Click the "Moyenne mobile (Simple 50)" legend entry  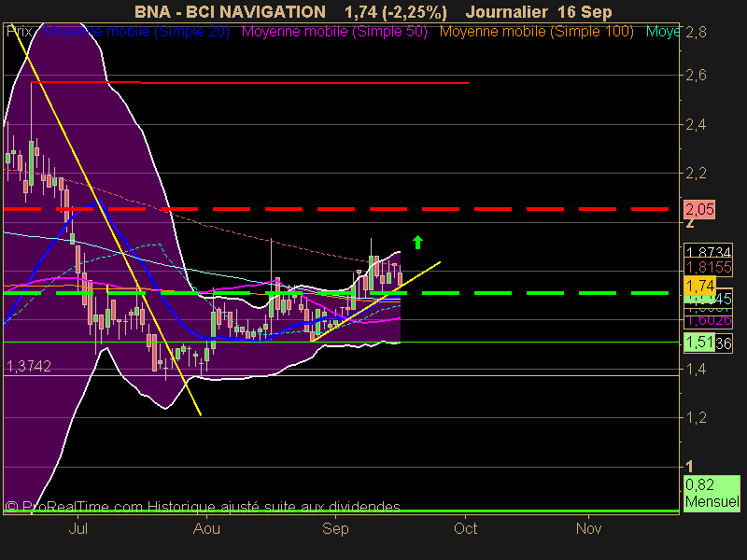334,32
